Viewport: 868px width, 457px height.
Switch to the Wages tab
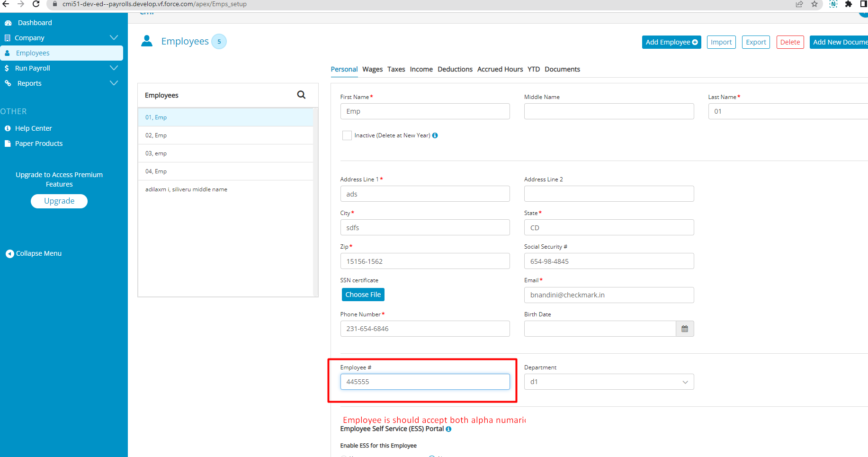373,69
